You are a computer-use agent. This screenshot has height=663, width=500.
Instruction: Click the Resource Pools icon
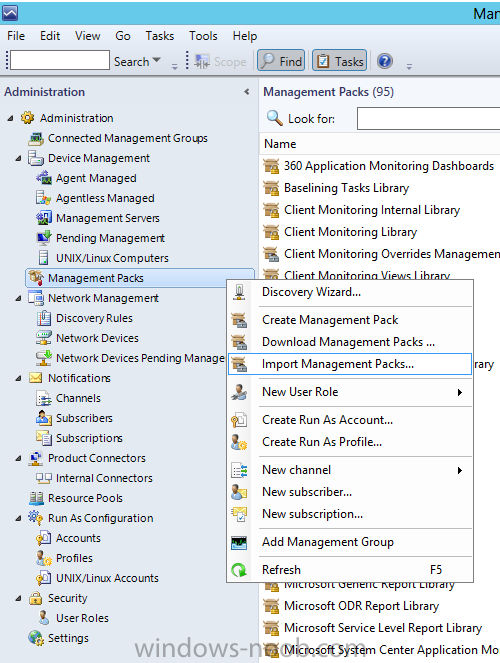pyautogui.click(x=36, y=498)
